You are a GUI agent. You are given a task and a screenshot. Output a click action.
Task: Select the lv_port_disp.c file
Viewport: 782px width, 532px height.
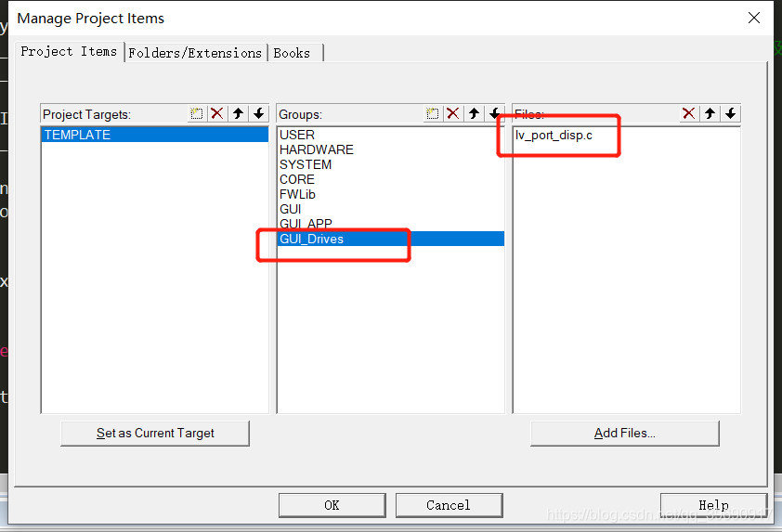click(x=626, y=136)
